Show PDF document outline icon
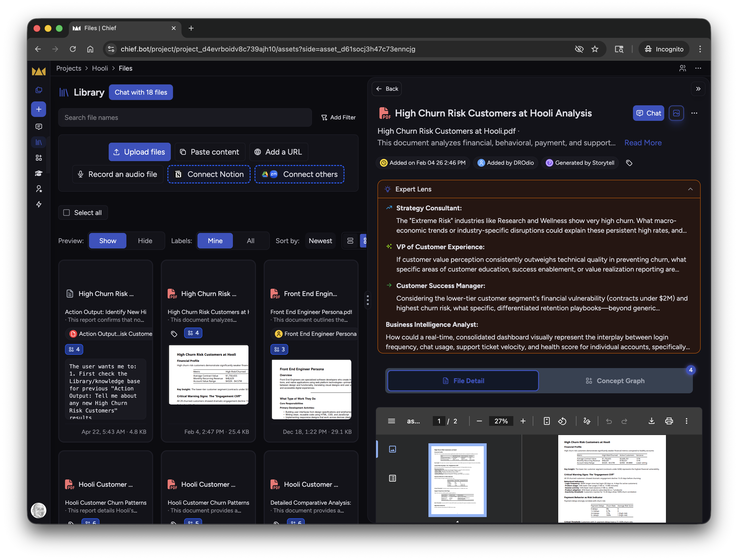The height and width of the screenshot is (560, 738). tap(392, 478)
